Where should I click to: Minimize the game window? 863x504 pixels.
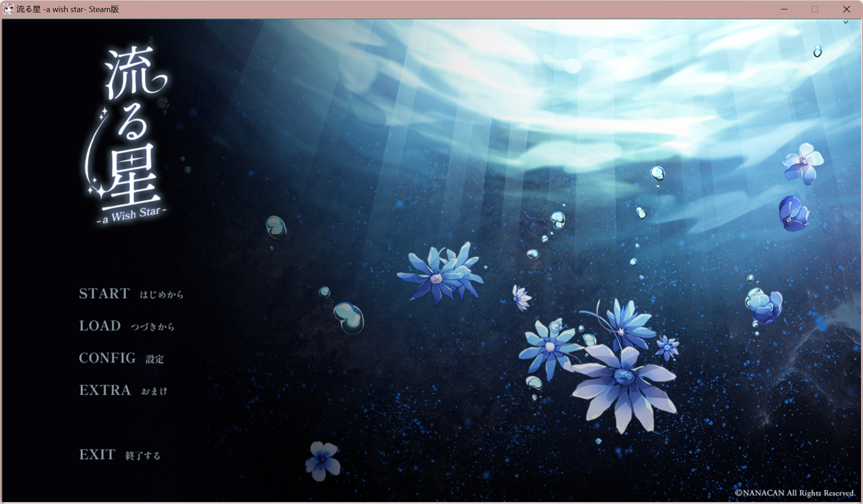(x=784, y=9)
